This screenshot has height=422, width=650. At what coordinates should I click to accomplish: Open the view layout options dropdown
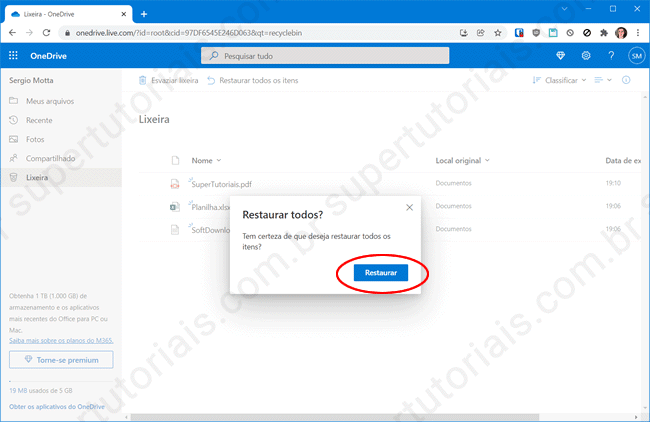[x=603, y=80]
